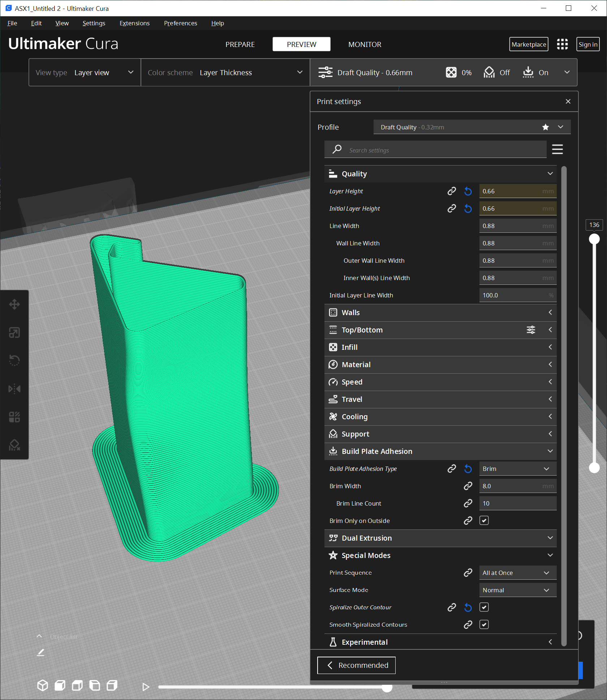
Task: Click the Sign in button
Action: pyautogui.click(x=588, y=44)
